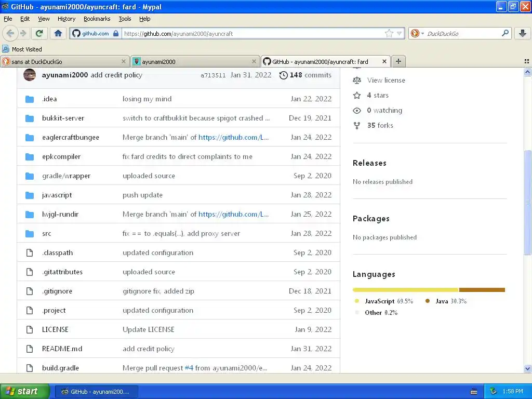This screenshot has width=532, height=399.
Task: Open the DuckDuckGo search engine selector
Action: pyautogui.click(x=417, y=33)
